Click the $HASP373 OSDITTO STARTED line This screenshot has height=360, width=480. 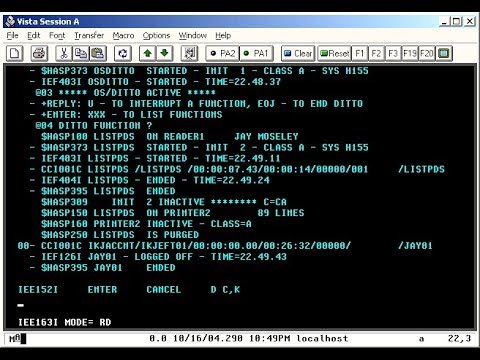click(x=199, y=71)
